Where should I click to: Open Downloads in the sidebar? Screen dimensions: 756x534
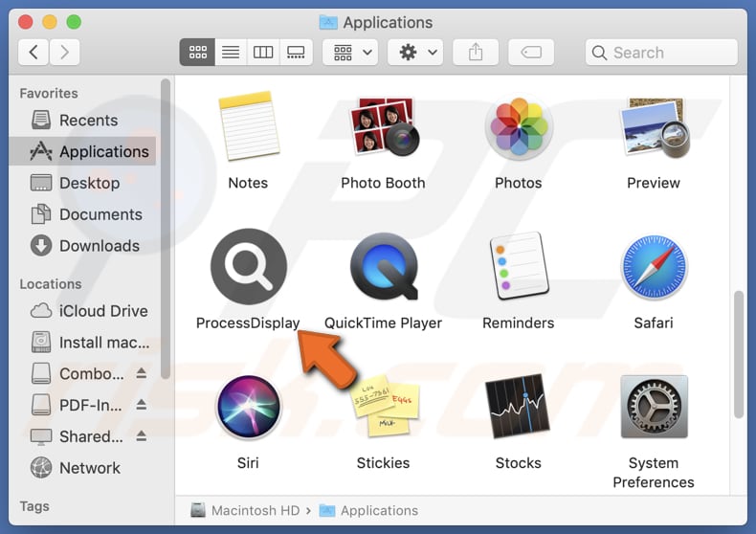pyautogui.click(x=82, y=246)
